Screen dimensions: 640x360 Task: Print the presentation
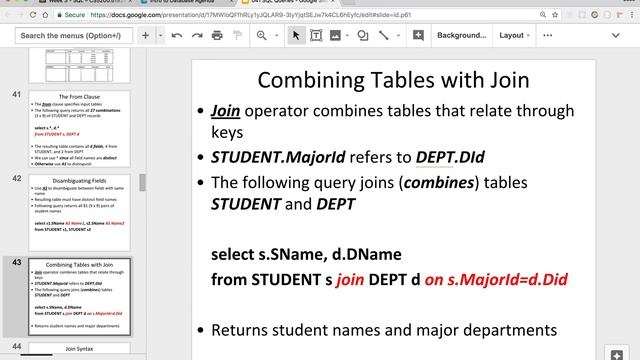tap(217, 36)
